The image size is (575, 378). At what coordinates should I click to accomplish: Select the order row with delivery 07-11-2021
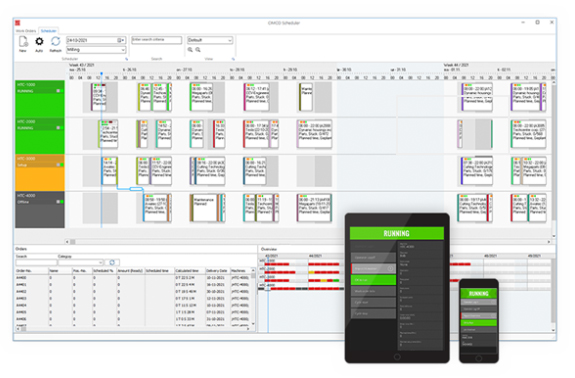tap(133, 312)
